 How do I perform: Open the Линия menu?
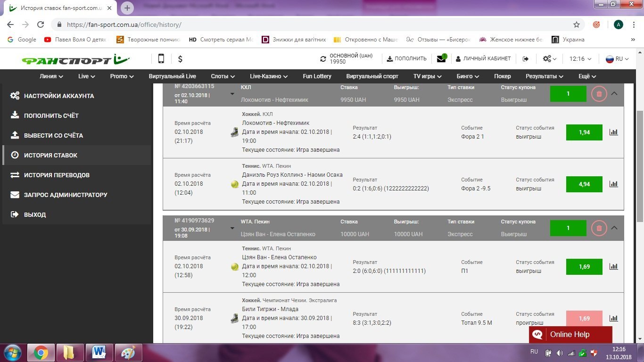[x=51, y=76]
